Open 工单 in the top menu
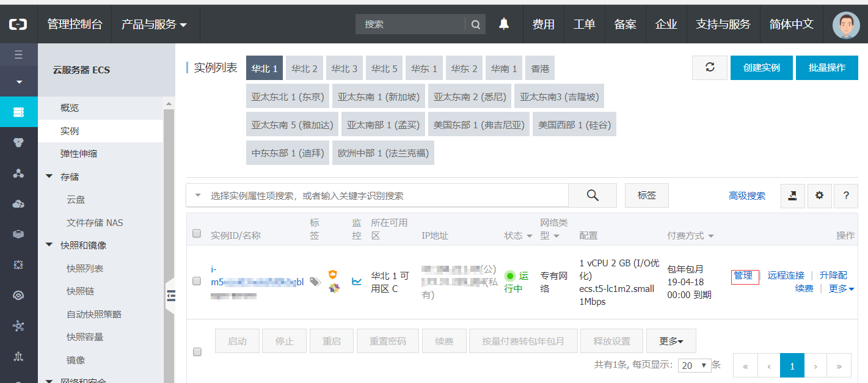 584,24
